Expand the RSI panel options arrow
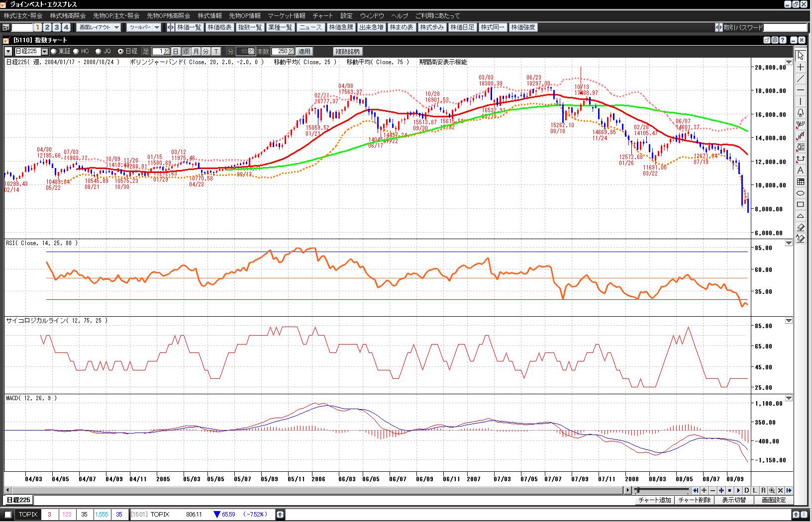The height and width of the screenshot is (522, 812). 789,243
